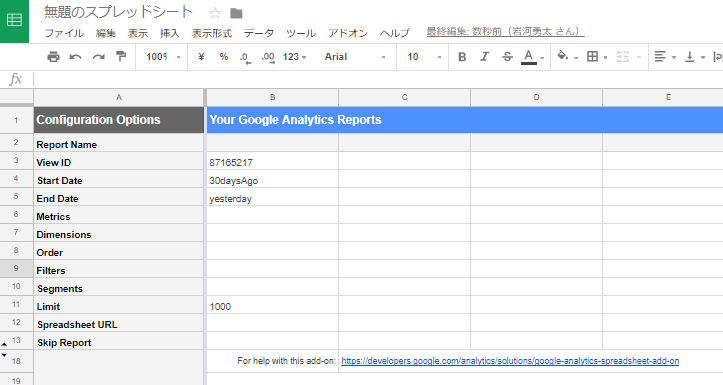Rename the 無題のスプレッドシート title
This screenshot has height=385, width=723.
[x=119, y=12]
